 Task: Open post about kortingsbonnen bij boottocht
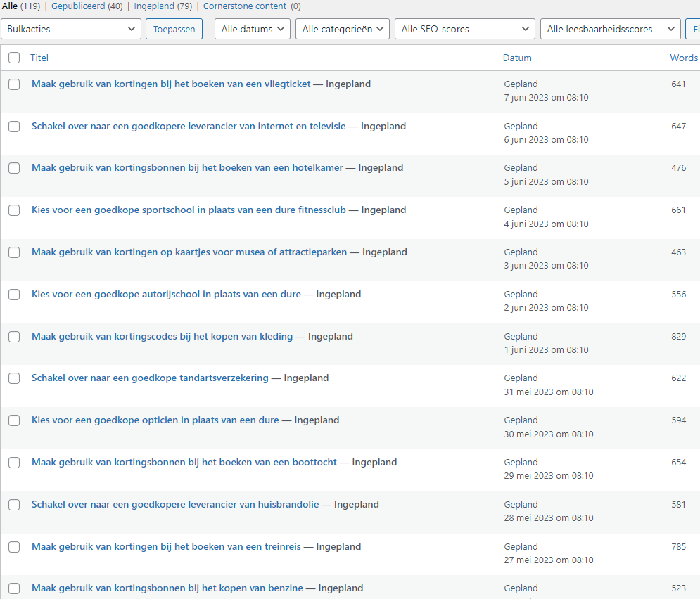point(184,462)
